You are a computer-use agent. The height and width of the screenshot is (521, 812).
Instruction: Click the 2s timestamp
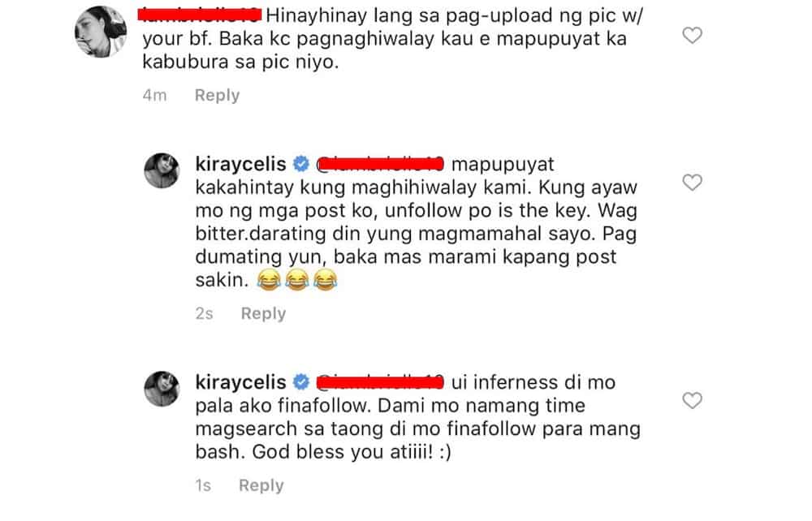[204, 313]
